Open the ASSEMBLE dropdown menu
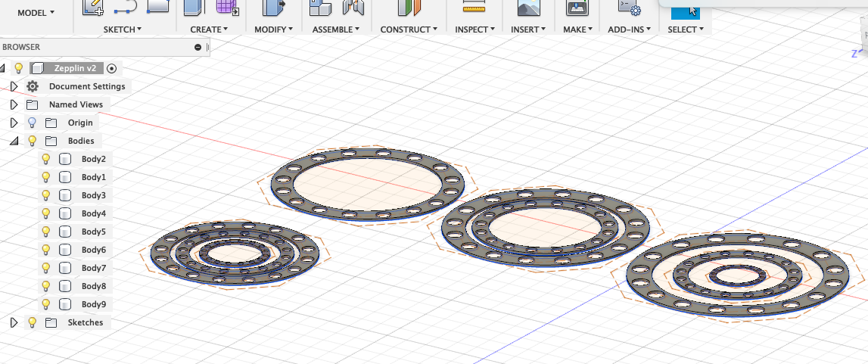 click(x=336, y=30)
